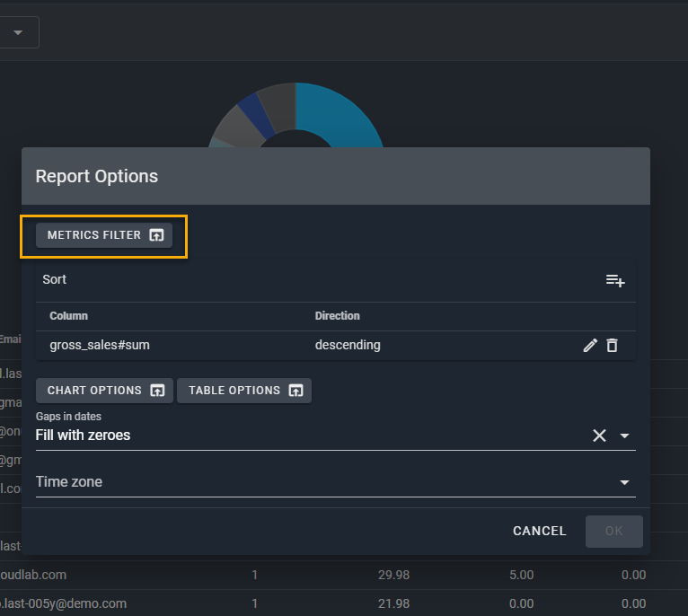Expand the Gaps in dates dropdown arrow
The height and width of the screenshot is (616, 688).
pyautogui.click(x=625, y=436)
